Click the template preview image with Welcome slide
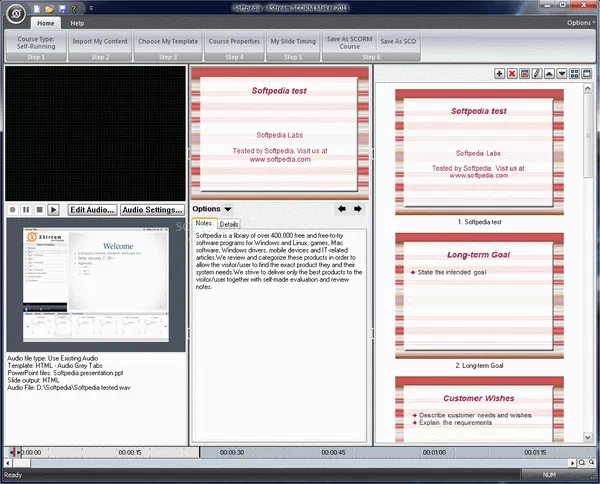Viewport: 600px width, 484px height. pos(96,285)
